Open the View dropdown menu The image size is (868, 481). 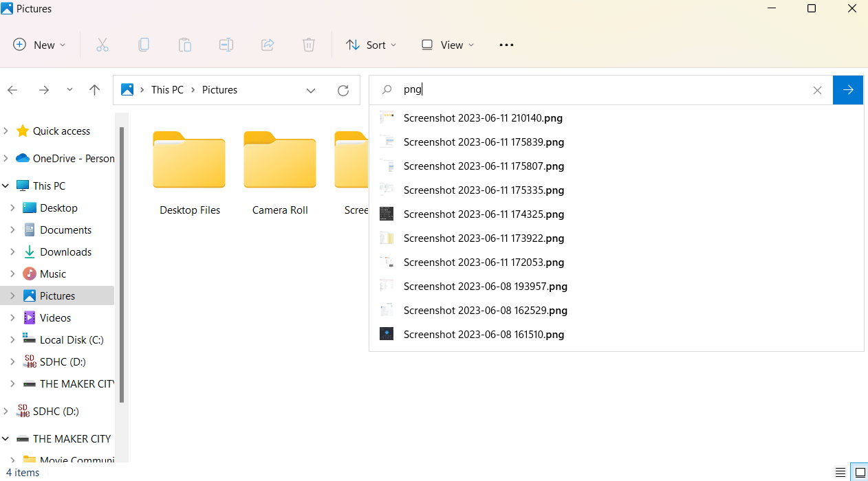(x=447, y=45)
